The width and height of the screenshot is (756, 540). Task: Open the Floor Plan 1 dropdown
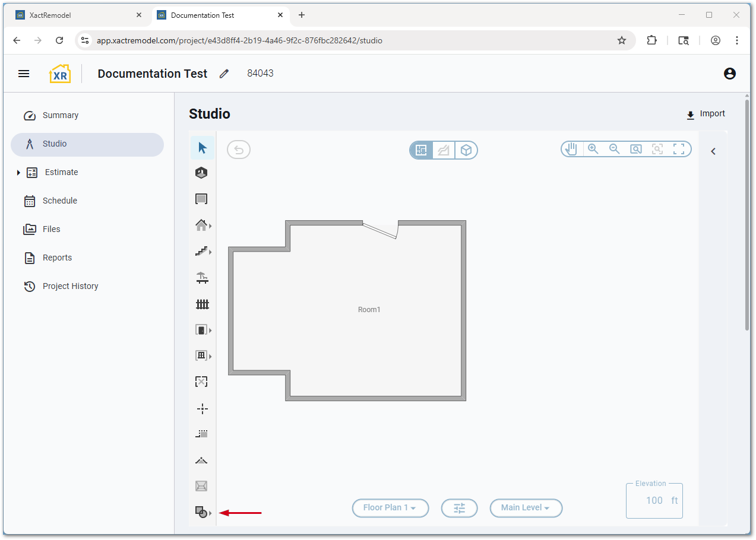[x=390, y=508]
